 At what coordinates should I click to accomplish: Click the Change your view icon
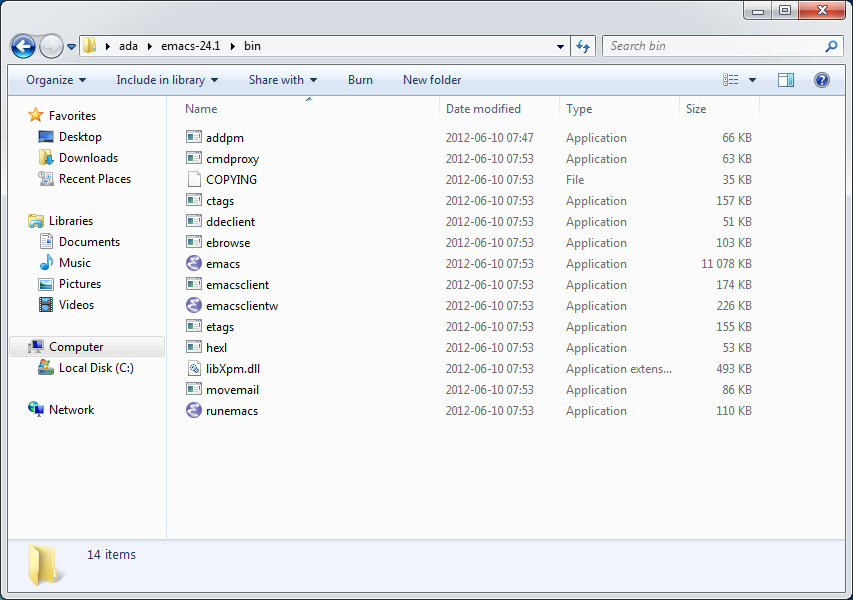(x=731, y=80)
